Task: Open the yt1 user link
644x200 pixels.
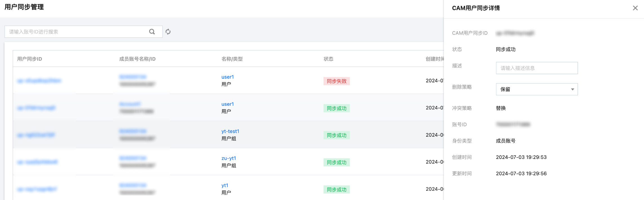Action: (225, 185)
